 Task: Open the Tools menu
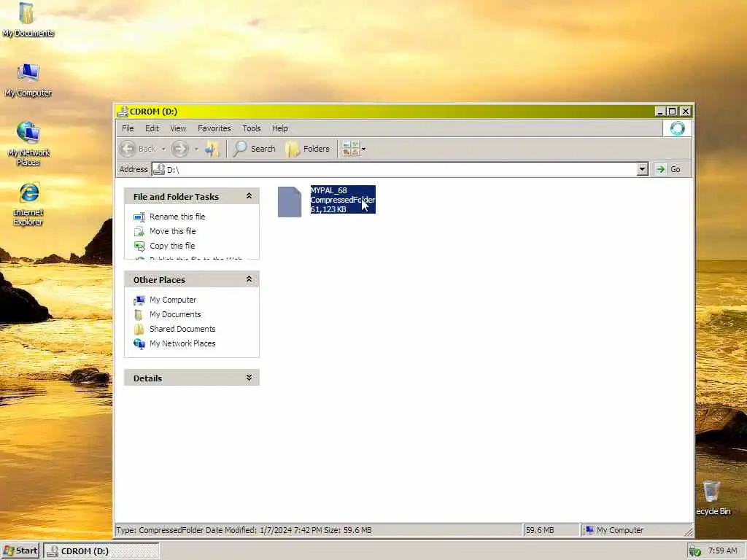coord(252,128)
